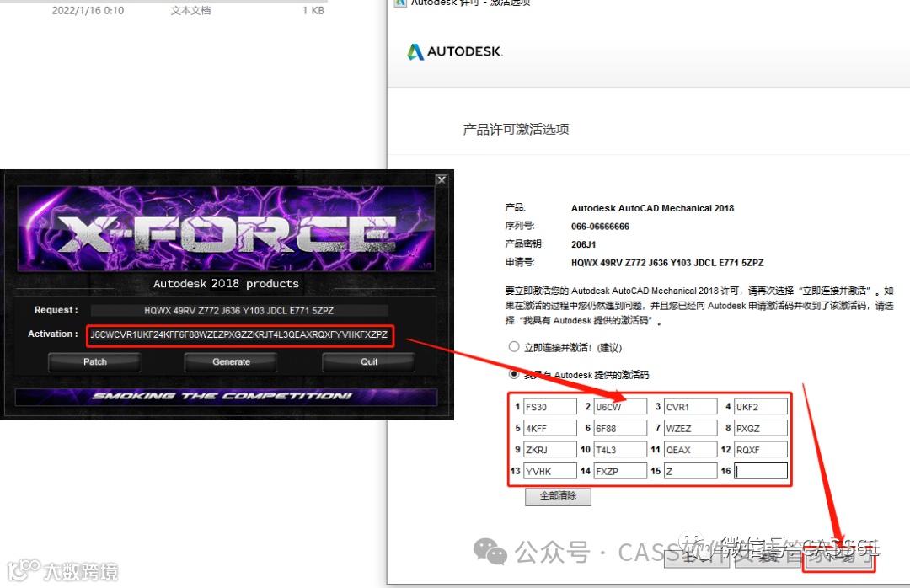This screenshot has width=910, height=588.
Task: Click the Generate button in X-Force
Action: click(x=231, y=361)
